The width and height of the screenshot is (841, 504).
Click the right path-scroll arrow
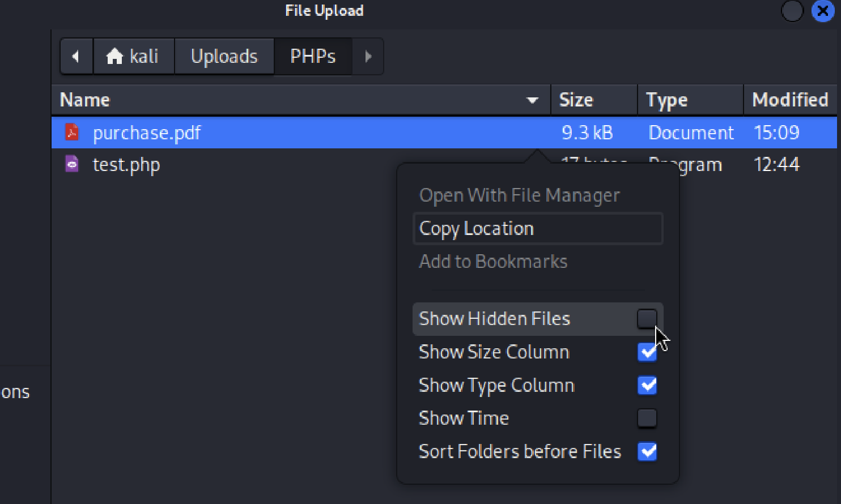[368, 57]
